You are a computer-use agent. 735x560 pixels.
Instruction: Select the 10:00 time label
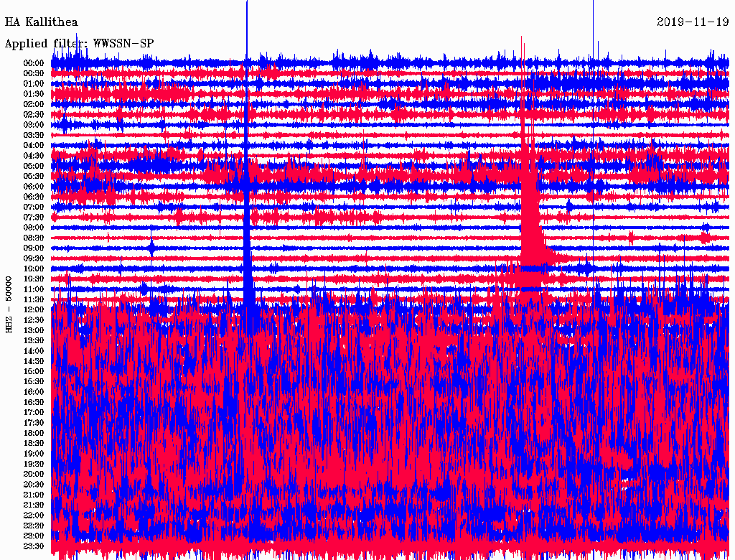coord(34,269)
